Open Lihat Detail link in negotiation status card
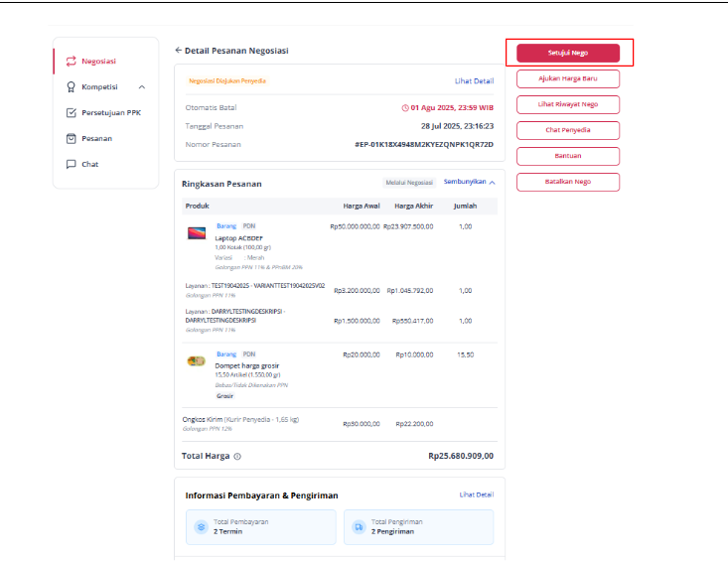Image resolution: width=728 pixels, height=563 pixels. coord(474,80)
